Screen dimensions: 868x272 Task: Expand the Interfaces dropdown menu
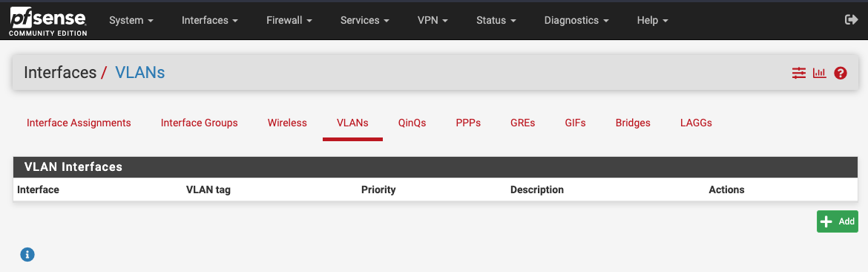click(210, 20)
